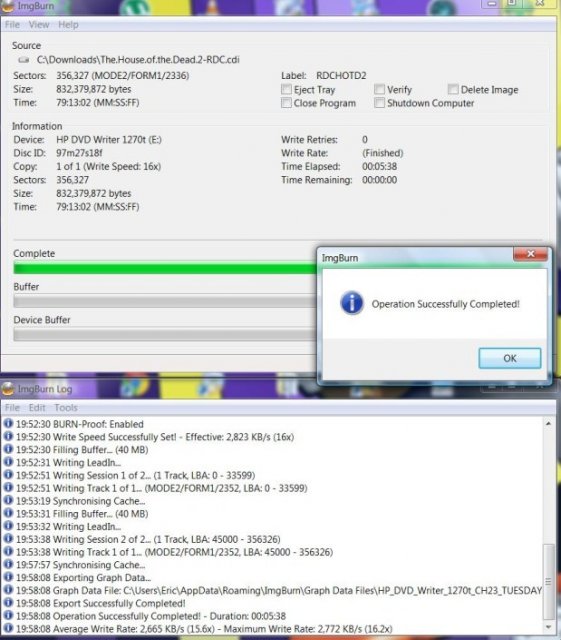The width and height of the screenshot is (561, 640).
Task: Click the ImgBurn title bar app icon
Action: [8, 6]
